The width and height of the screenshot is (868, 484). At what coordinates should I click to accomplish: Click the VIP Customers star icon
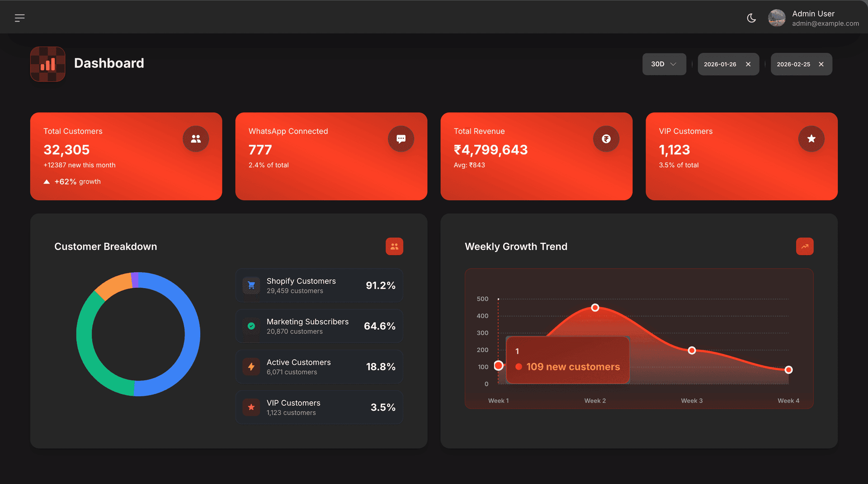pyautogui.click(x=811, y=139)
